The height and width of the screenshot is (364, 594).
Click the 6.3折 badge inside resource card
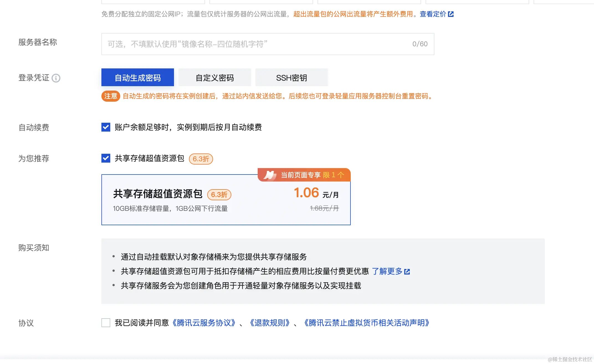(x=219, y=195)
